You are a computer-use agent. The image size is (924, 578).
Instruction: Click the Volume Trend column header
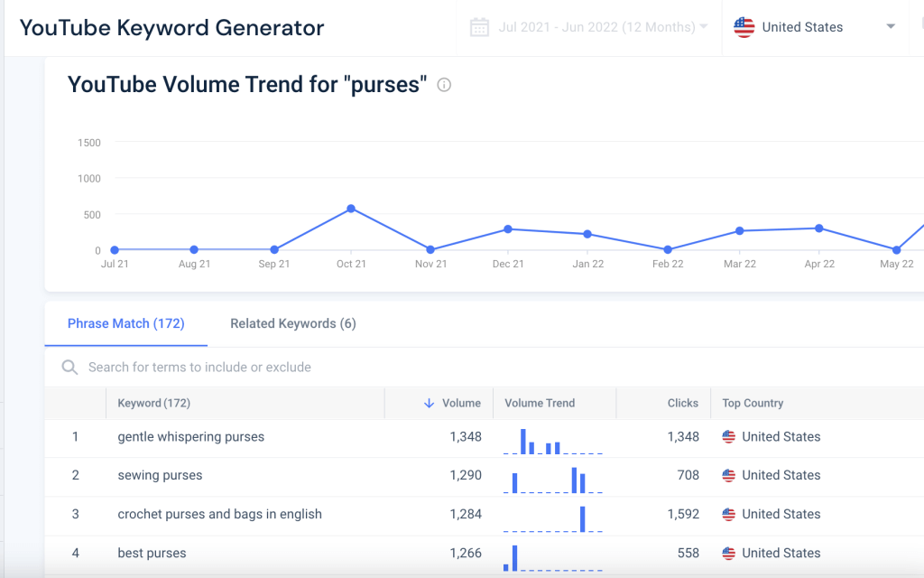[x=540, y=404]
